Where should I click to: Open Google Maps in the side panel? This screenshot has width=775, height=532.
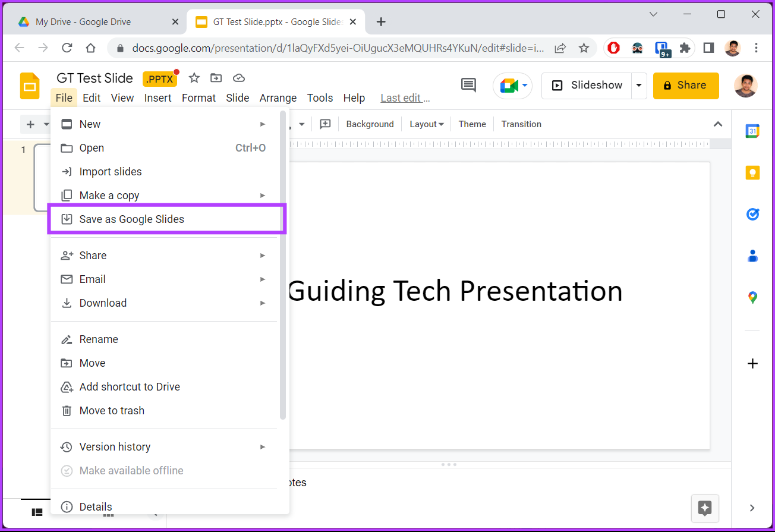tap(752, 297)
